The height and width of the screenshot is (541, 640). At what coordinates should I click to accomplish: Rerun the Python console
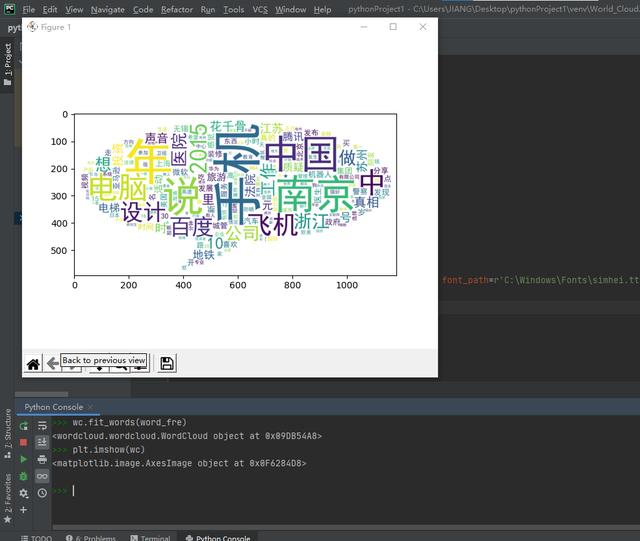pos(24,426)
